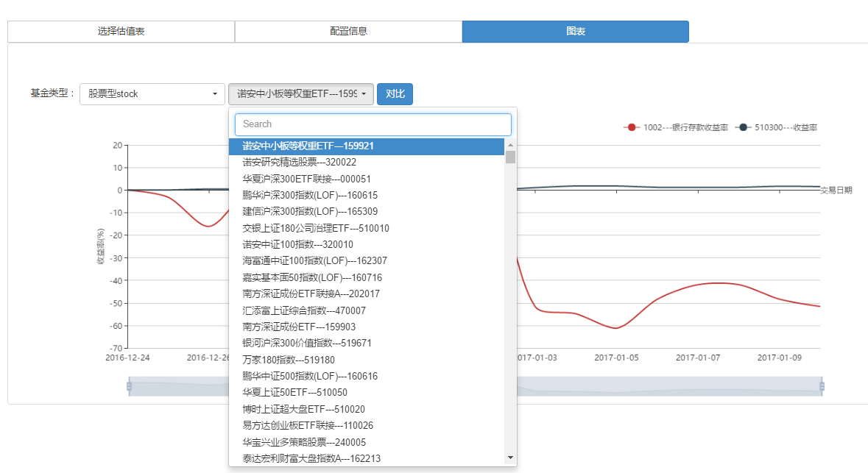Pick 汇添富上证综合指数---470007

click(367, 311)
